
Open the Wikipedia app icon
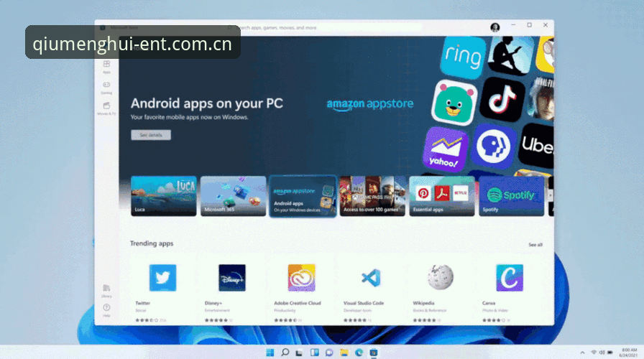(441, 277)
